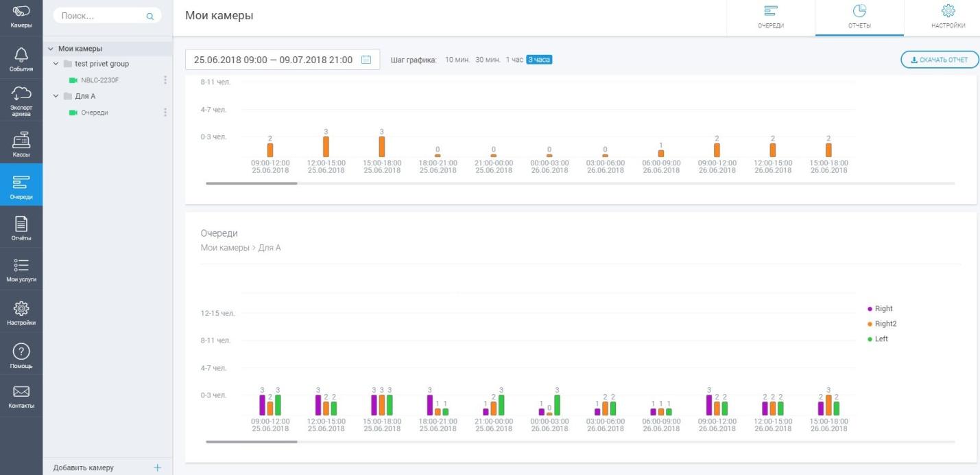
Task: Switch to the Настройки top tab
Action: [948, 17]
